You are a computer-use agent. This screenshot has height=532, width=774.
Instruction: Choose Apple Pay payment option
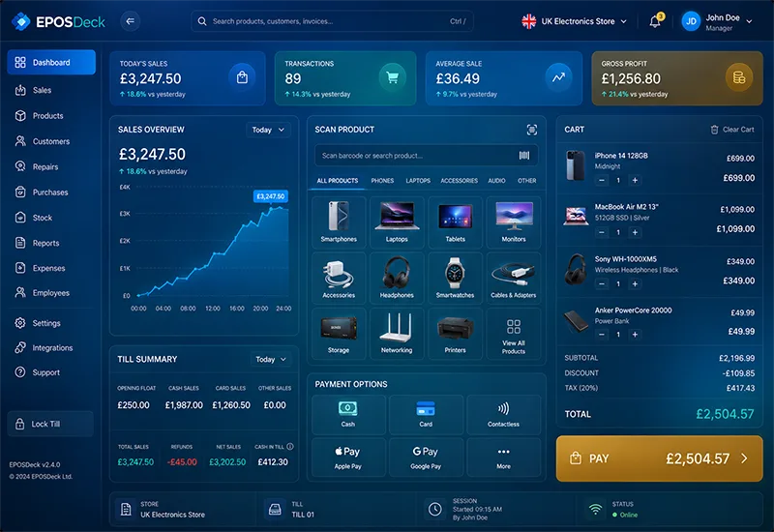tap(348, 457)
